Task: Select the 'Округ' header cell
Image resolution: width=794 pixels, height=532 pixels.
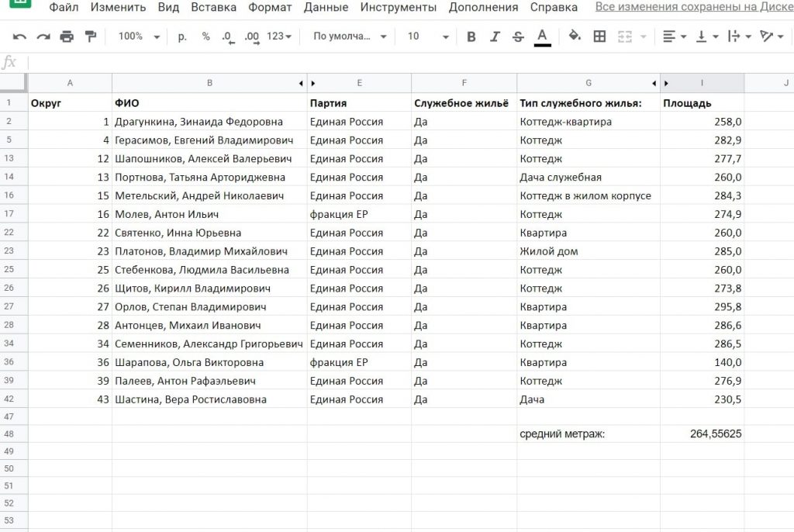Action: click(x=70, y=103)
